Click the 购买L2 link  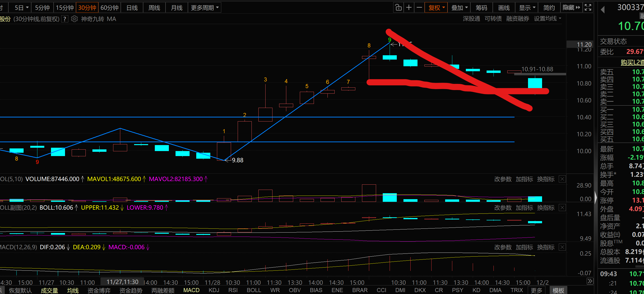point(632,62)
